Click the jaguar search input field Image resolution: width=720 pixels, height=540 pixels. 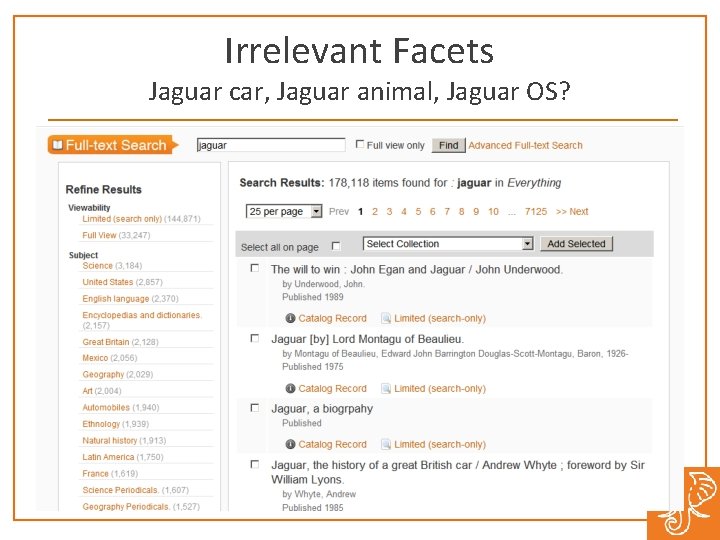coord(271,145)
